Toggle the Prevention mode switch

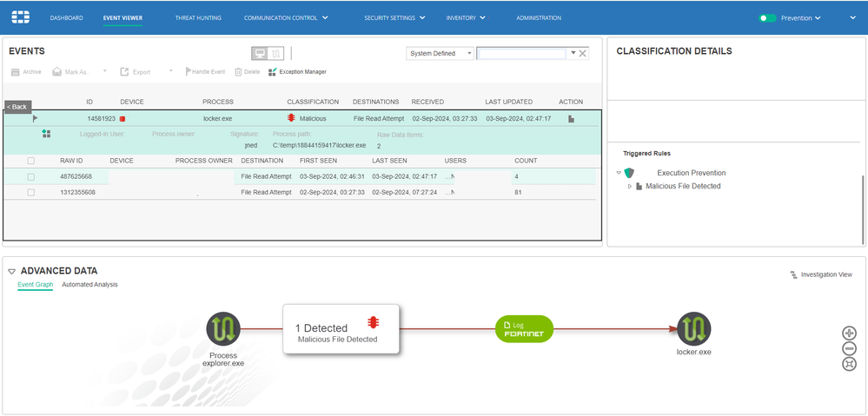[767, 18]
